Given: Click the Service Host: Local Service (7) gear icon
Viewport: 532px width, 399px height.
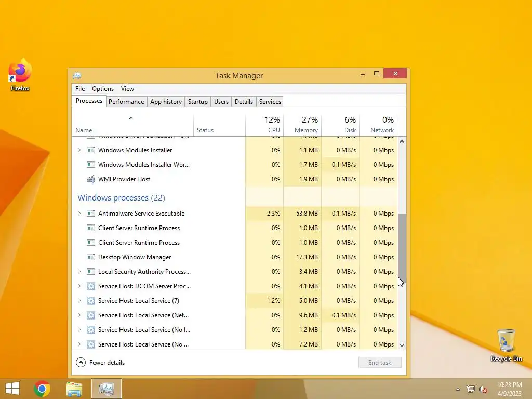Looking at the screenshot, I should 90,301.
